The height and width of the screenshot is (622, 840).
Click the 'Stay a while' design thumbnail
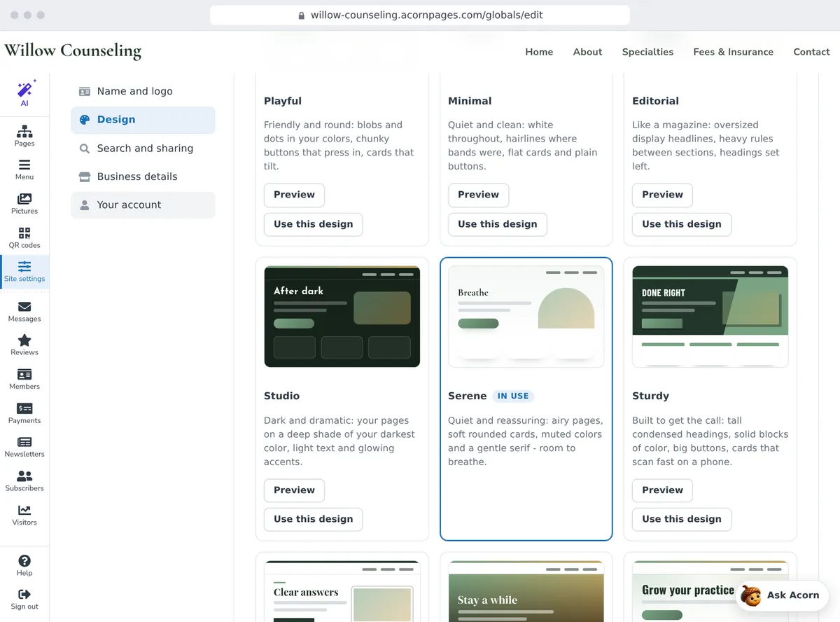[x=526, y=591]
